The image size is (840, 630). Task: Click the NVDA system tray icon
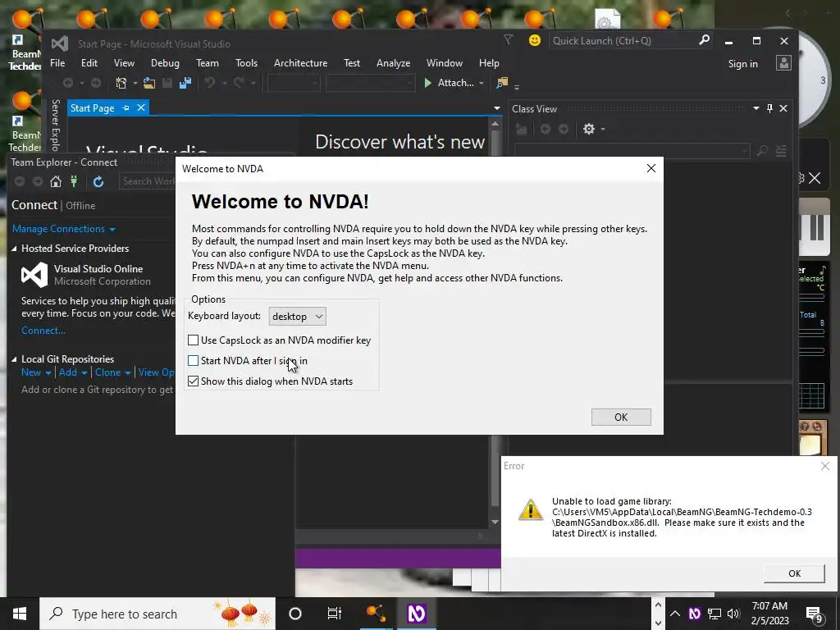point(694,614)
